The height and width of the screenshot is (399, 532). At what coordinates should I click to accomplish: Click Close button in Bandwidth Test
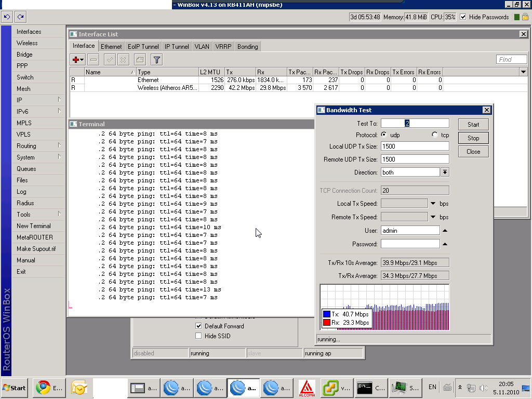(473, 152)
